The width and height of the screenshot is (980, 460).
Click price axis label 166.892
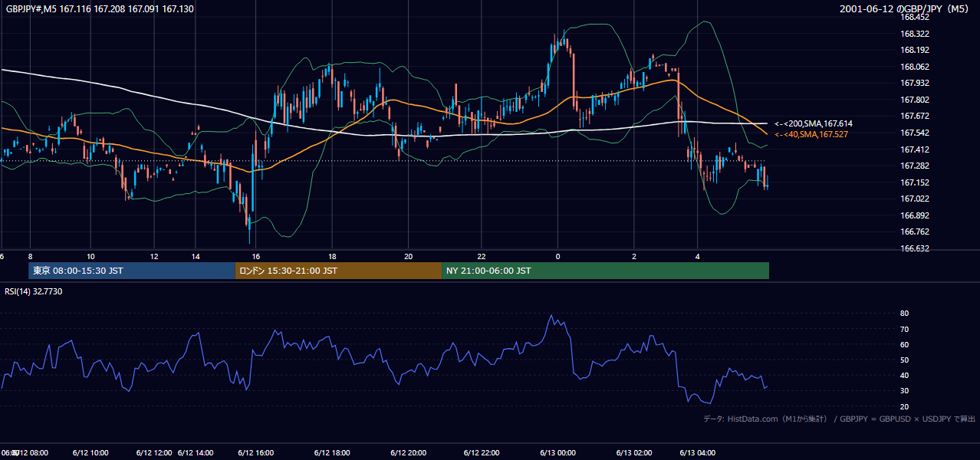click(914, 215)
